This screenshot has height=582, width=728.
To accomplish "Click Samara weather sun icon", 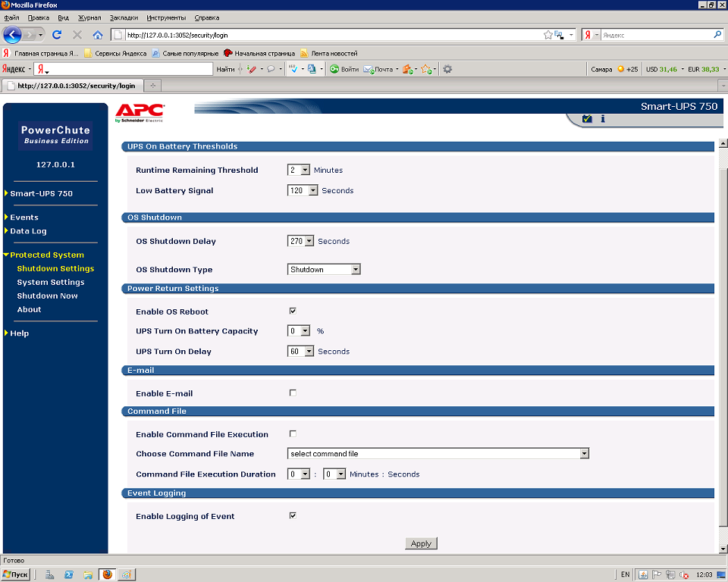I will point(620,69).
